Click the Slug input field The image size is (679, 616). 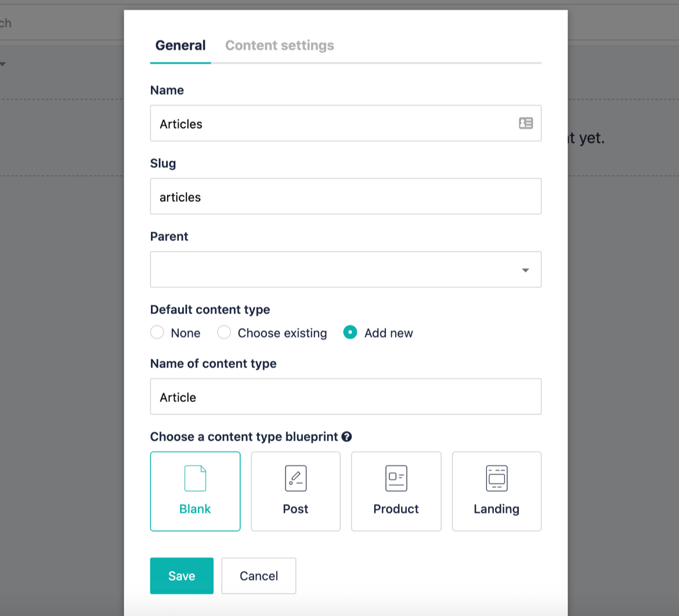click(x=345, y=197)
